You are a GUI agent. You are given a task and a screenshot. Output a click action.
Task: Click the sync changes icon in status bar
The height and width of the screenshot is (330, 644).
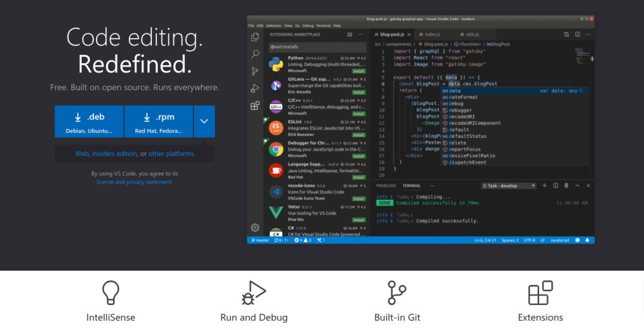(x=281, y=240)
